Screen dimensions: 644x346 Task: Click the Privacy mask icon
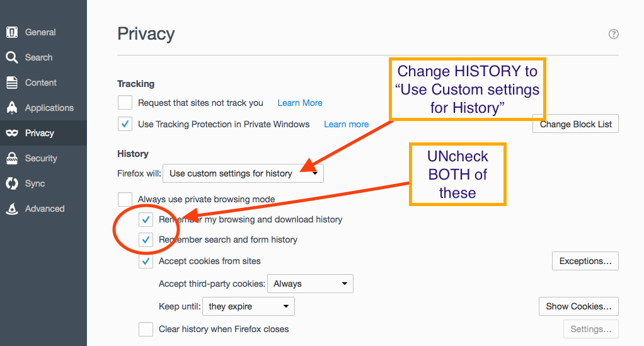coord(12,133)
